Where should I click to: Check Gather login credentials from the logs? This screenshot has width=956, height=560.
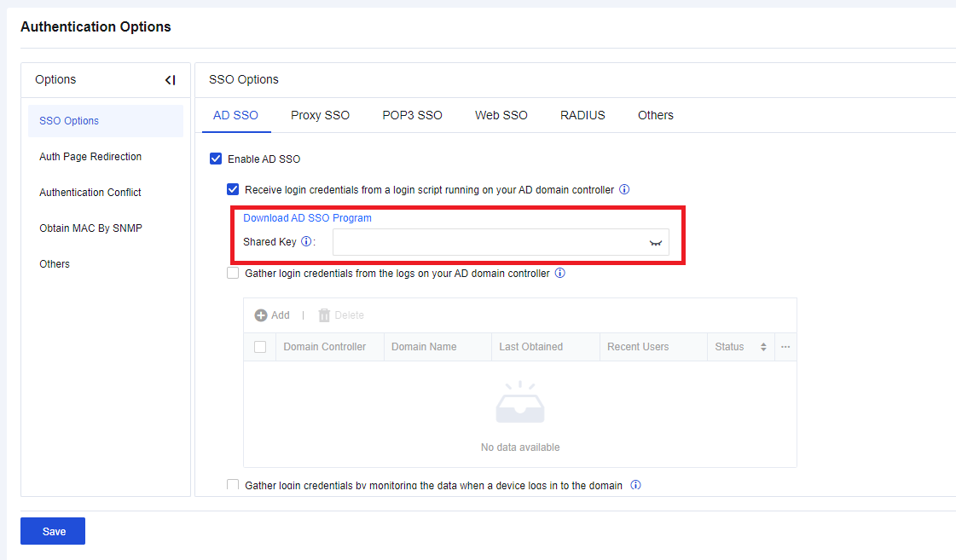(233, 273)
